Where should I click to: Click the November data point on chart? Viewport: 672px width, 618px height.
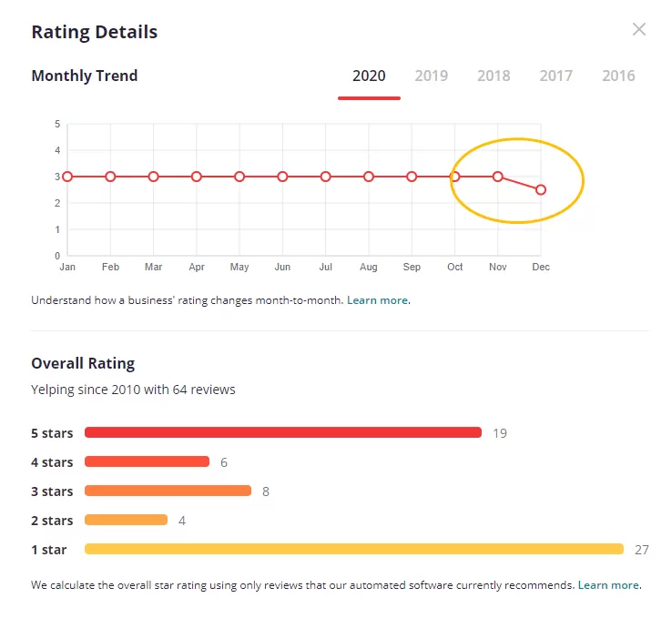497,177
